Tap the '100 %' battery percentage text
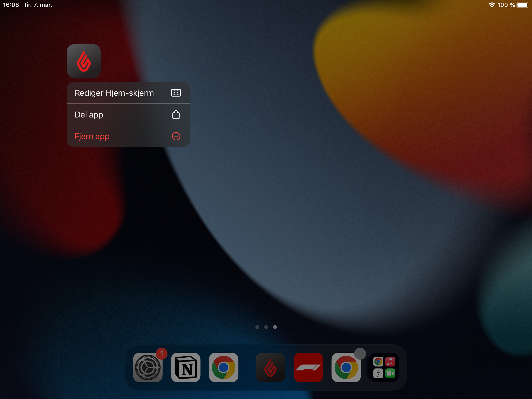 point(506,5)
